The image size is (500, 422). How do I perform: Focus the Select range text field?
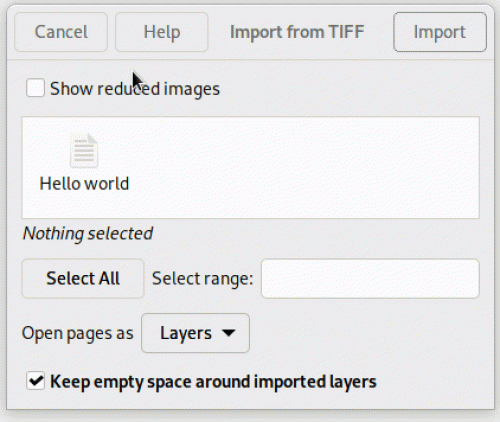click(x=370, y=278)
